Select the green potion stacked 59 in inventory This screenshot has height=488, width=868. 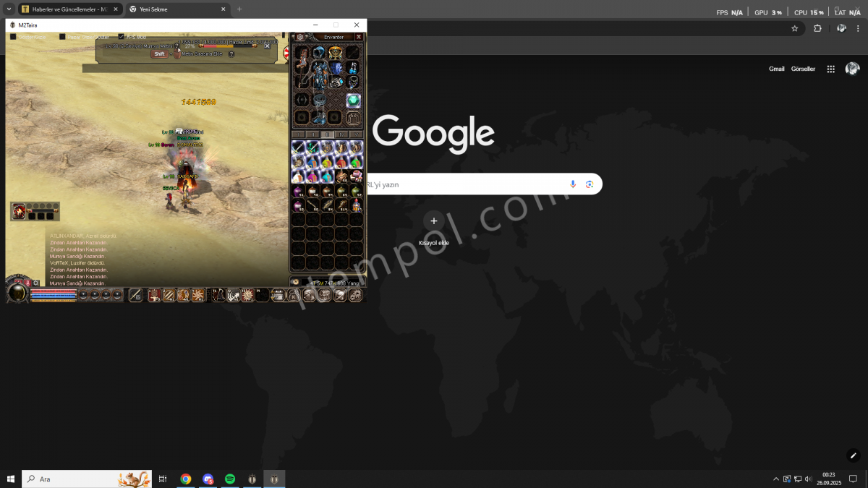tap(356, 192)
